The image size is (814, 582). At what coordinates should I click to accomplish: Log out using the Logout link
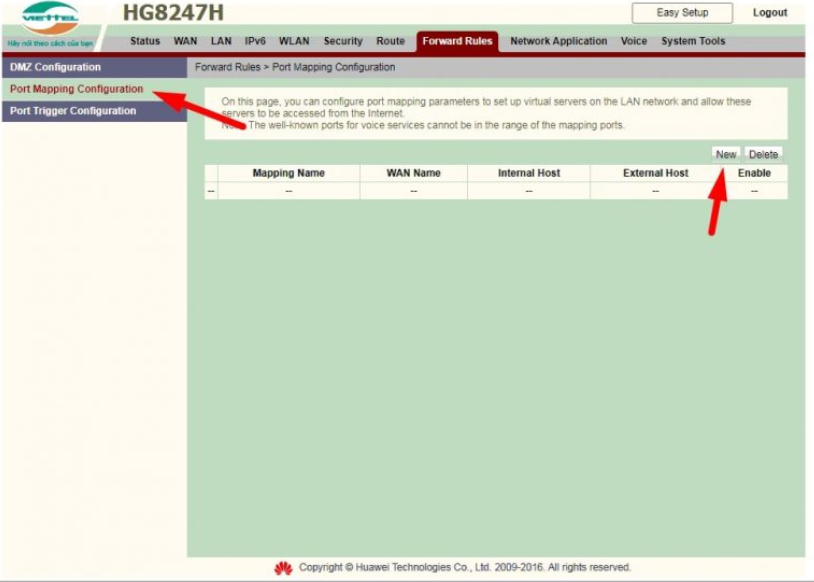(x=770, y=13)
